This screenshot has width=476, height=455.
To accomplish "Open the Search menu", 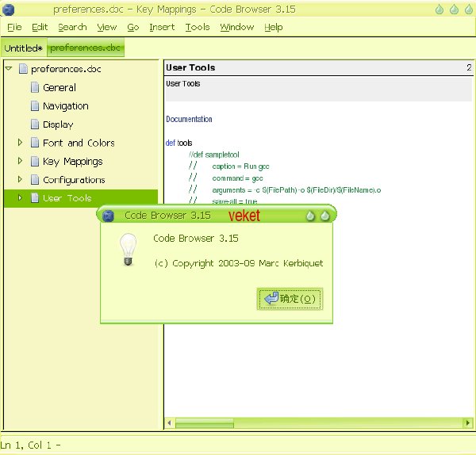I will point(72,27).
